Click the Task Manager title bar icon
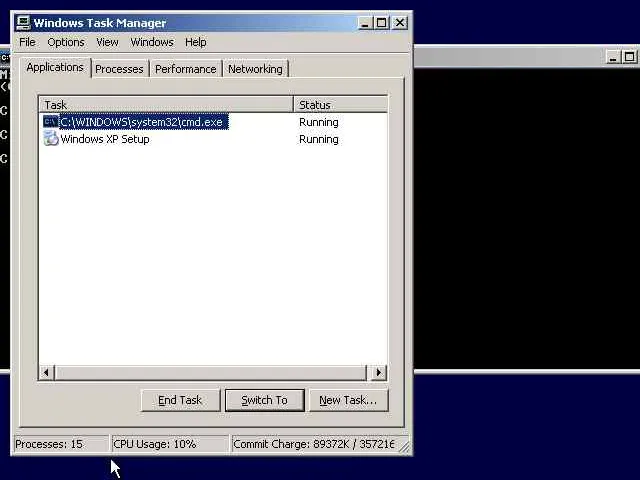The height and width of the screenshot is (480, 640). (23, 23)
